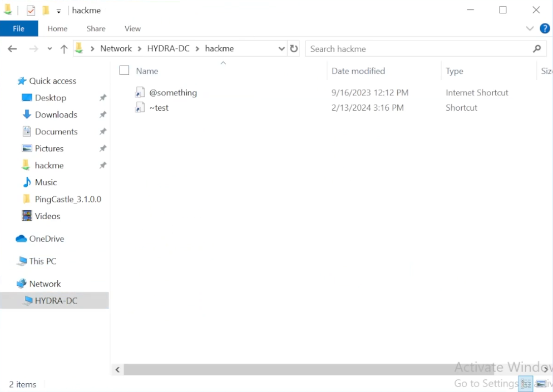Open the address bar history dropdown
The height and width of the screenshot is (392, 553).
281,49
